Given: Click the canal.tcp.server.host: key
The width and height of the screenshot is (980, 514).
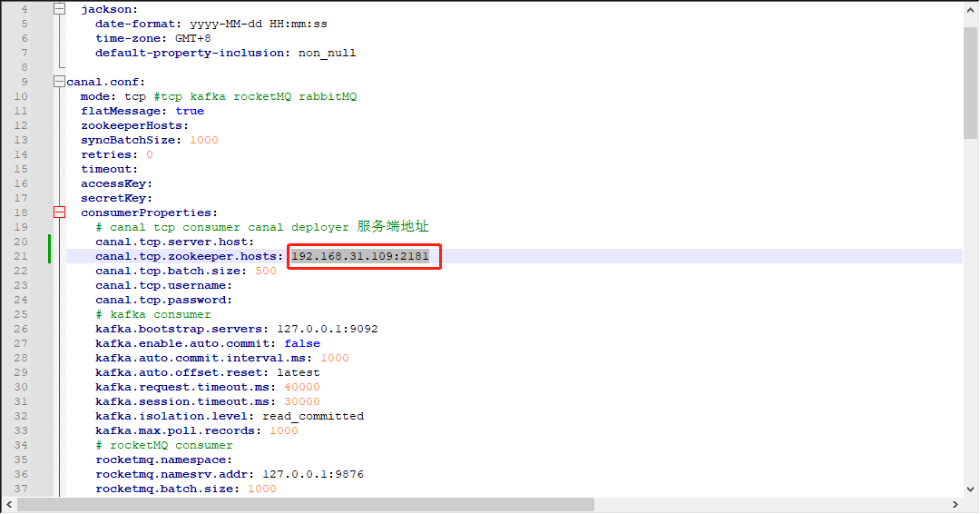Looking at the screenshot, I should [174, 242].
